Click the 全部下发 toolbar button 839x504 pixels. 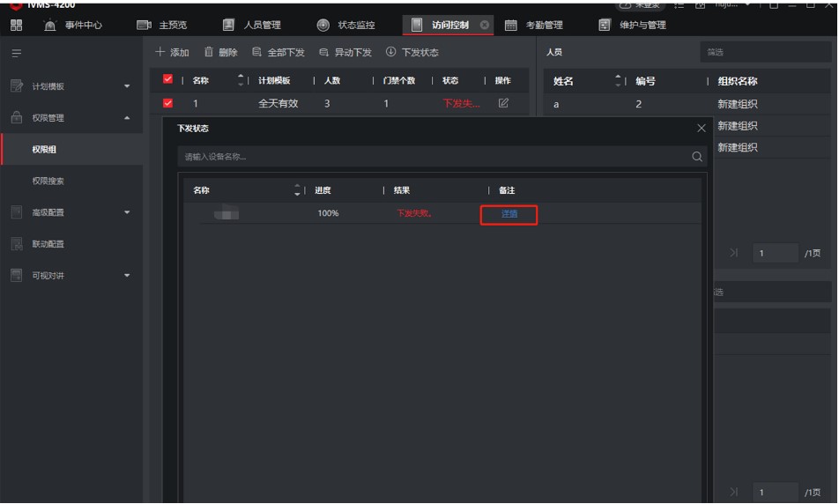278,52
